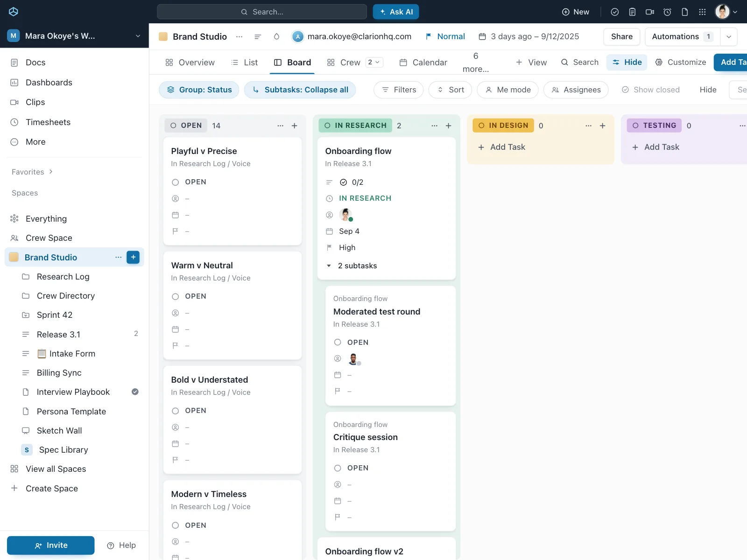Click the top Search input field
The height and width of the screenshot is (560, 747).
(x=262, y=12)
